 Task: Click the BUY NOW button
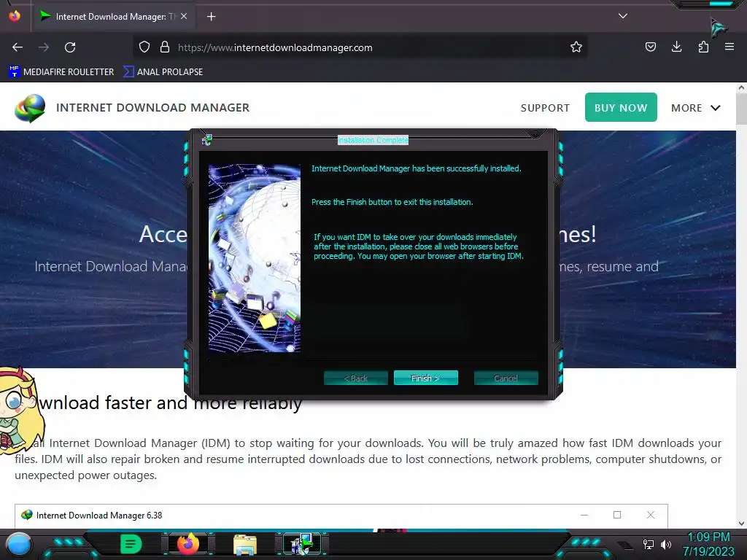tap(621, 108)
